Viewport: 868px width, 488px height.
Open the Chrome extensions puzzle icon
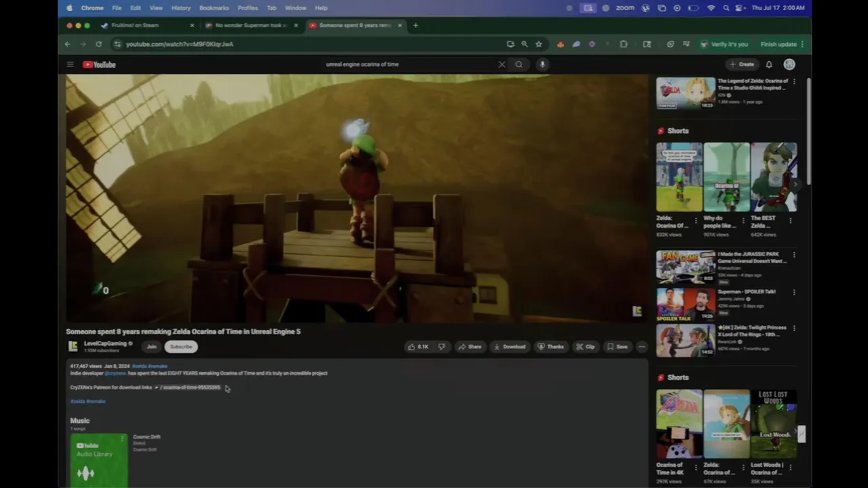point(623,44)
